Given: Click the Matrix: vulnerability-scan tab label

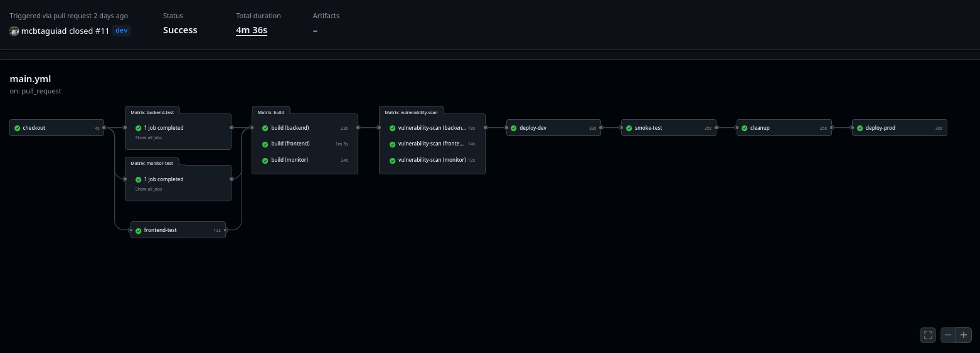Looking at the screenshot, I should [412, 112].
